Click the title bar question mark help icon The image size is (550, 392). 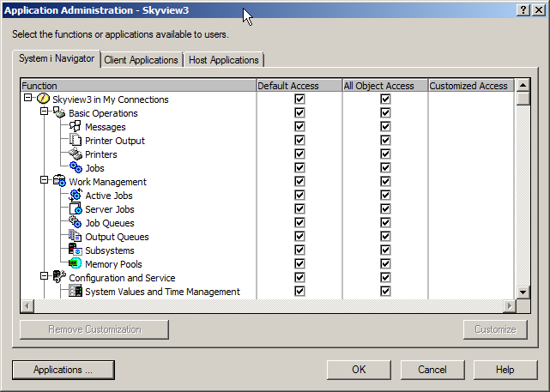pos(523,10)
